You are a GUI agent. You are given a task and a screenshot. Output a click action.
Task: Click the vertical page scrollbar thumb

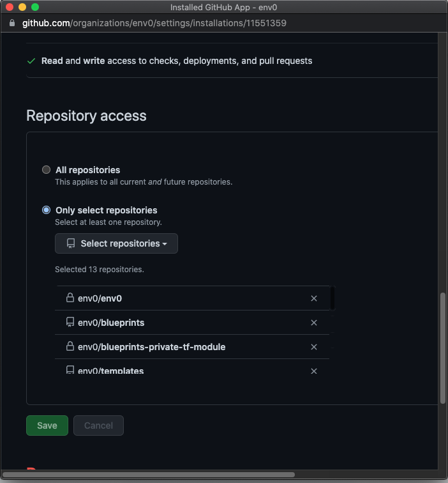[443, 348]
